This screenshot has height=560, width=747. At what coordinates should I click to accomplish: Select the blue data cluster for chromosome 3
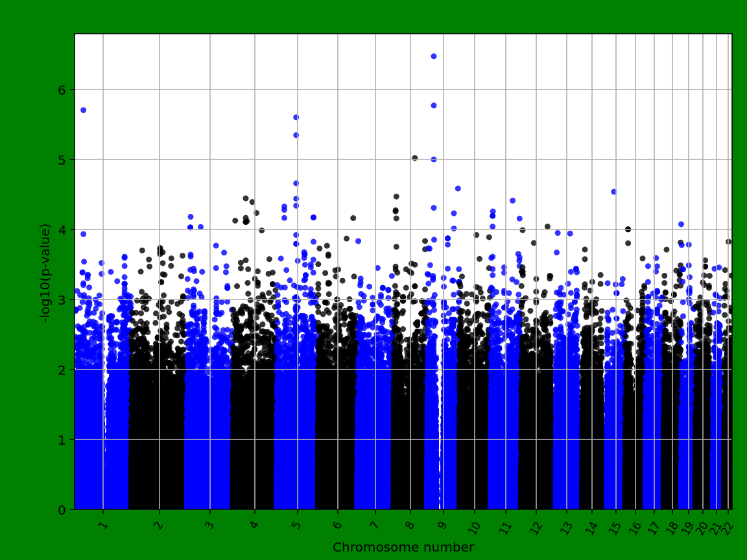pos(207,421)
